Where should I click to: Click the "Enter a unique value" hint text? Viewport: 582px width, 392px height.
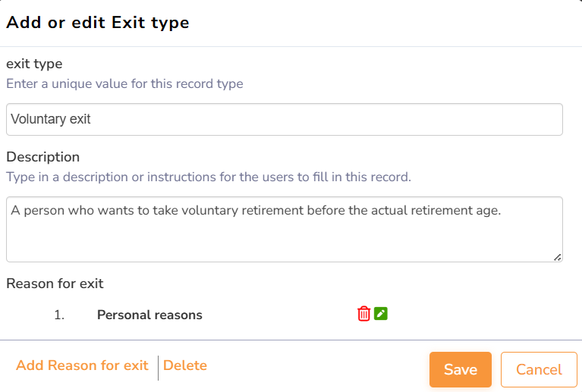click(124, 83)
